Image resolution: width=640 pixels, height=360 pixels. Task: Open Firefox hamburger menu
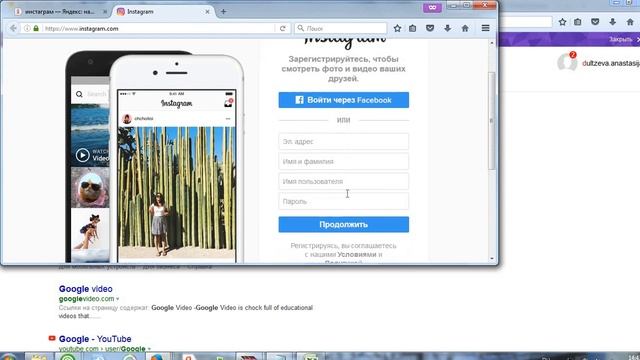tap(485, 28)
